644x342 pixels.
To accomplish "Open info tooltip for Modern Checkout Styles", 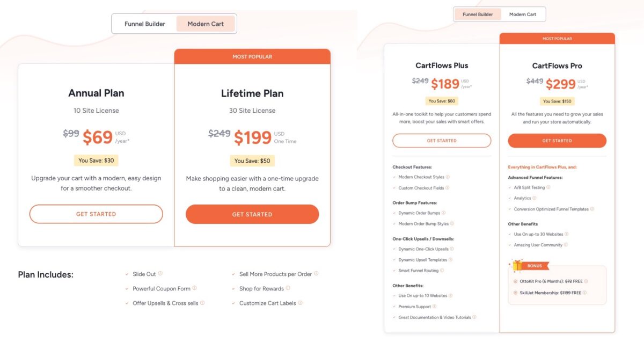I will click(448, 177).
